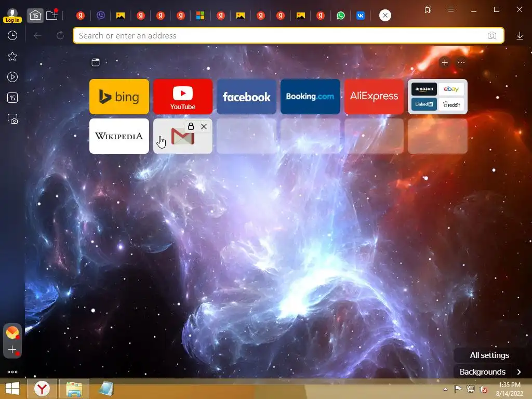Click All settings
Screen dimensions: 532x399
pyautogui.click(x=489, y=355)
